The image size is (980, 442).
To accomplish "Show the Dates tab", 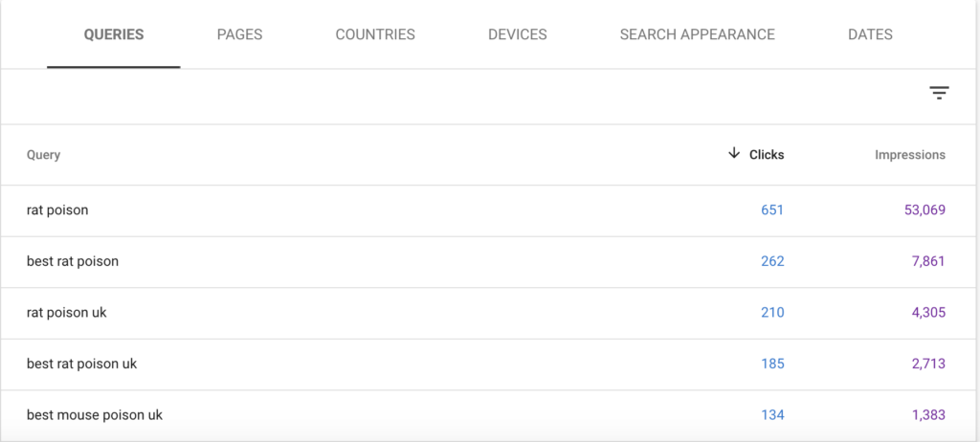I will pos(870,34).
